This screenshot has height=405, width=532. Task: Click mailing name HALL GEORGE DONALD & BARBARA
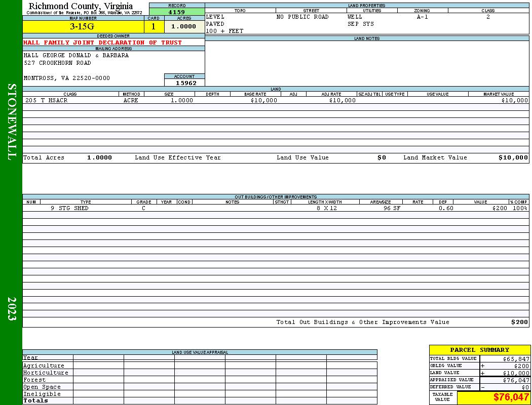click(76, 55)
